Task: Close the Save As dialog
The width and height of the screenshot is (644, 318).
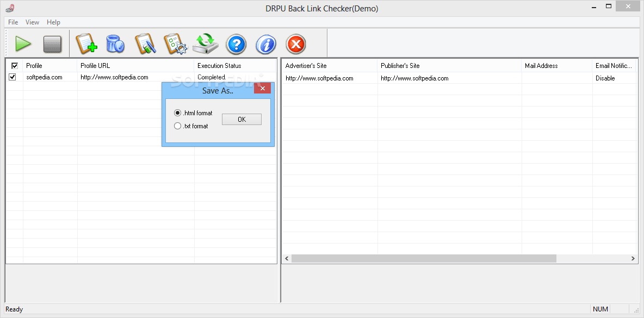Action: (x=263, y=88)
